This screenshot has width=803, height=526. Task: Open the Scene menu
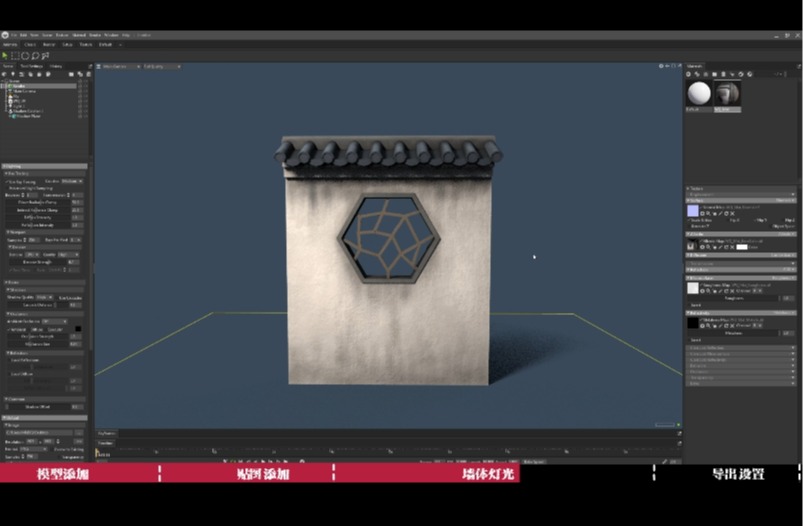coord(47,35)
